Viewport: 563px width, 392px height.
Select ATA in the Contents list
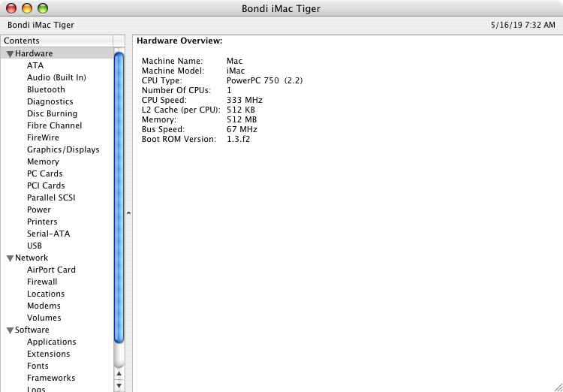pos(35,65)
